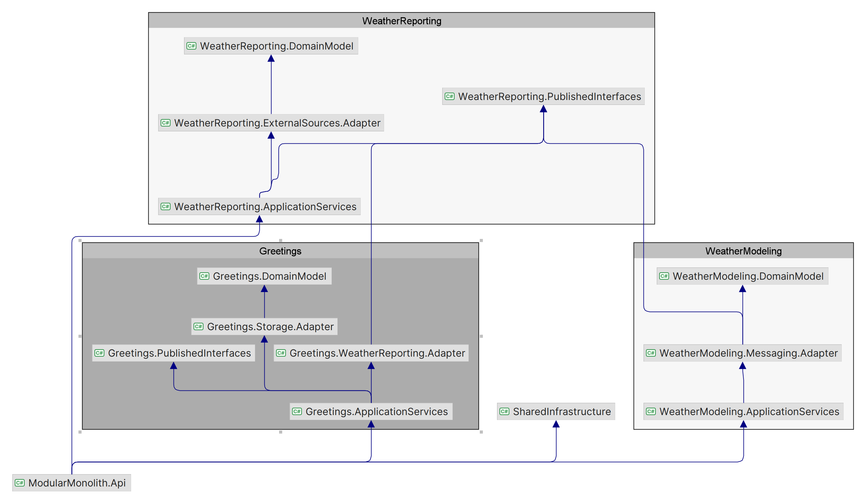Click top-right resize handle of Greetings group

click(x=481, y=241)
